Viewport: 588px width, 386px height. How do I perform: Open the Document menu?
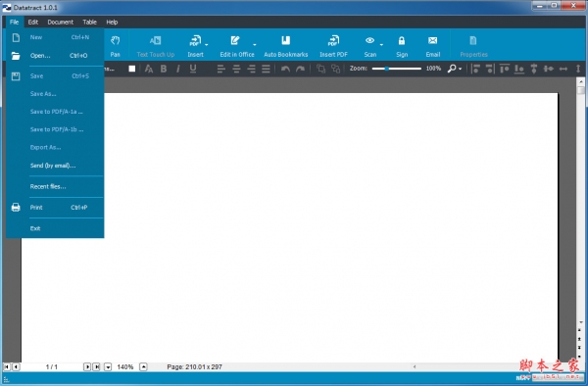60,23
